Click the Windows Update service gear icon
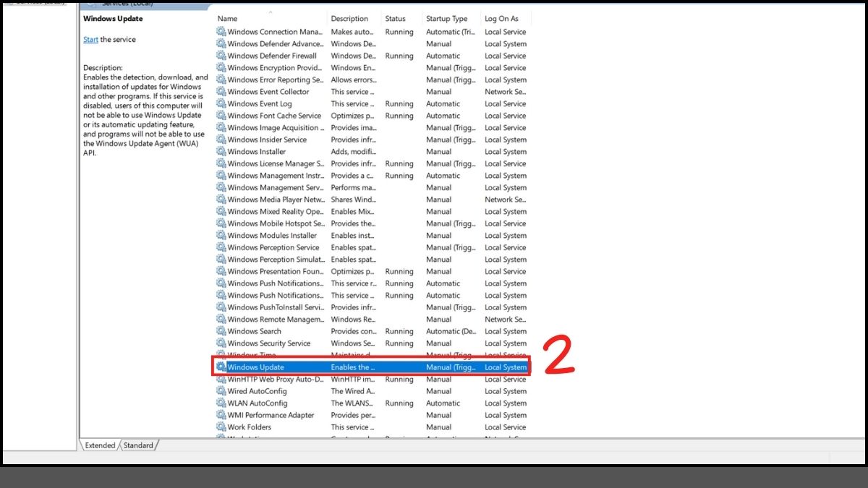Viewport: 868px width, 488px height. (221, 367)
